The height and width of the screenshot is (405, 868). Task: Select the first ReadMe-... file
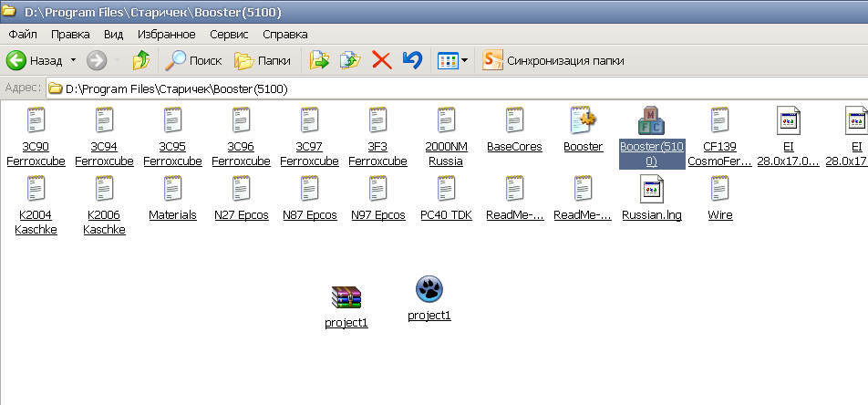pyautogui.click(x=515, y=198)
